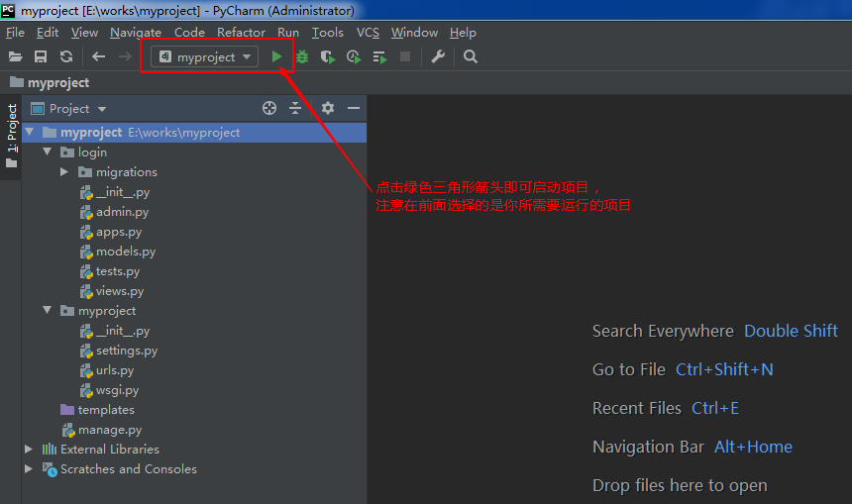The height and width of the screenshot is (504, 852).
Task: Select __init__.py under inner myproject
Action: pyautogui.click(x=115, y=331)
